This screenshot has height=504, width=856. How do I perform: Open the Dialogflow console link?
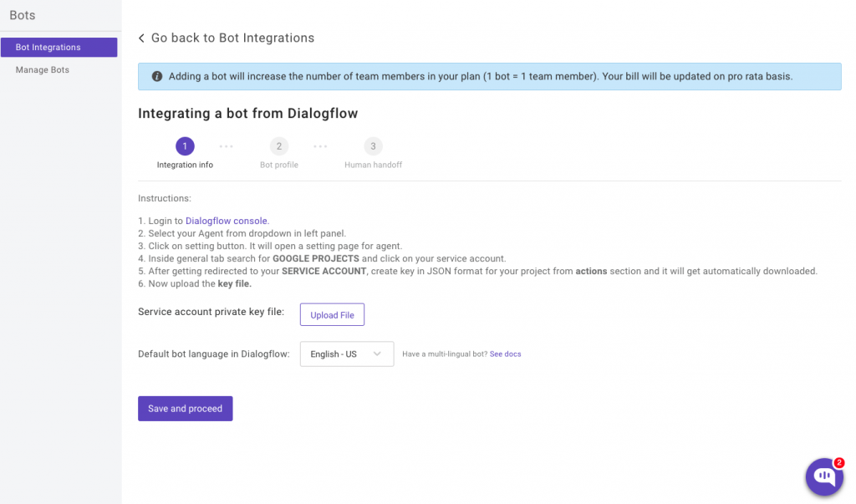coord(227,221)
